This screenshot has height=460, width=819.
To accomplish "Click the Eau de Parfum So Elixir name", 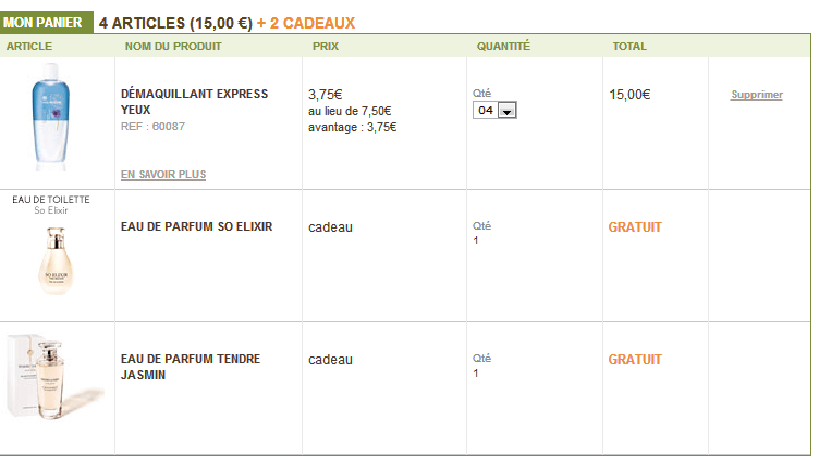I will 196,227.
